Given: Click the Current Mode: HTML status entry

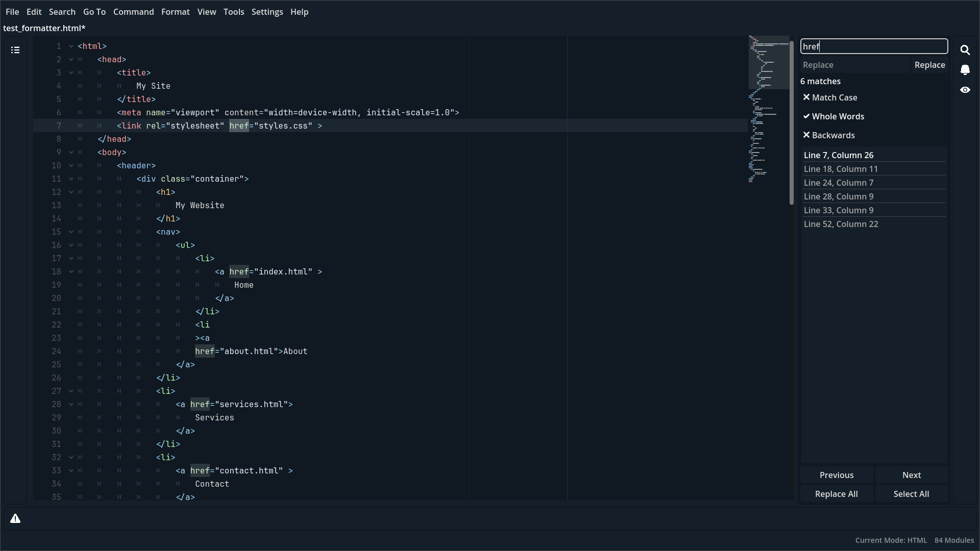Looking at the screenshot, I should point(891,540).
